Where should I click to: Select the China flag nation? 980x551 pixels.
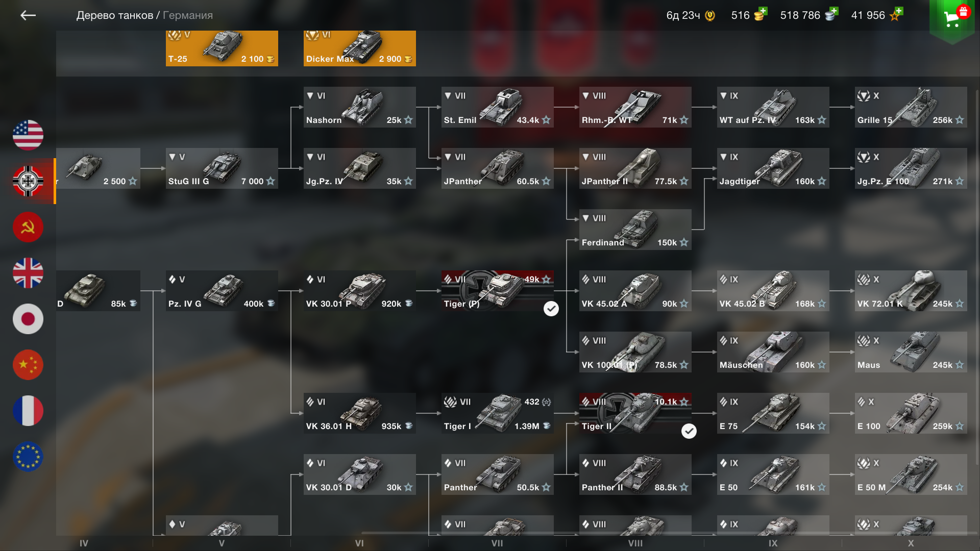(28, 365)
